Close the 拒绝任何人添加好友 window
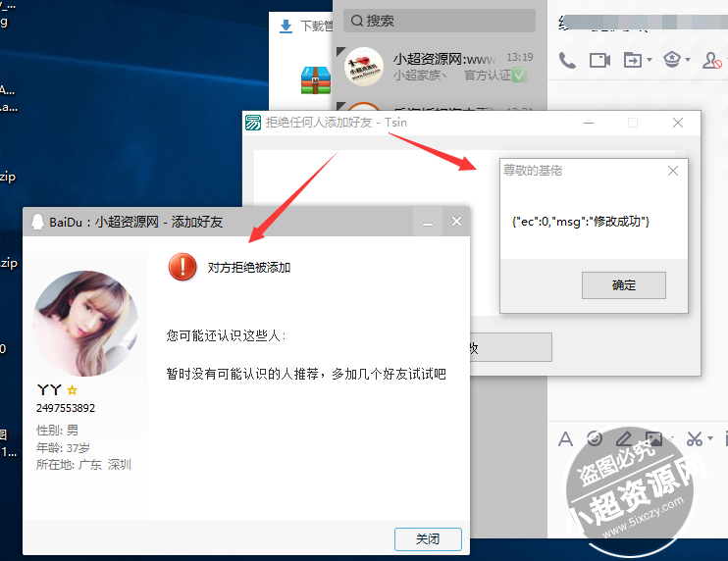Image resolution: width=728 pixels, height=561 pixels. [678, 123]
